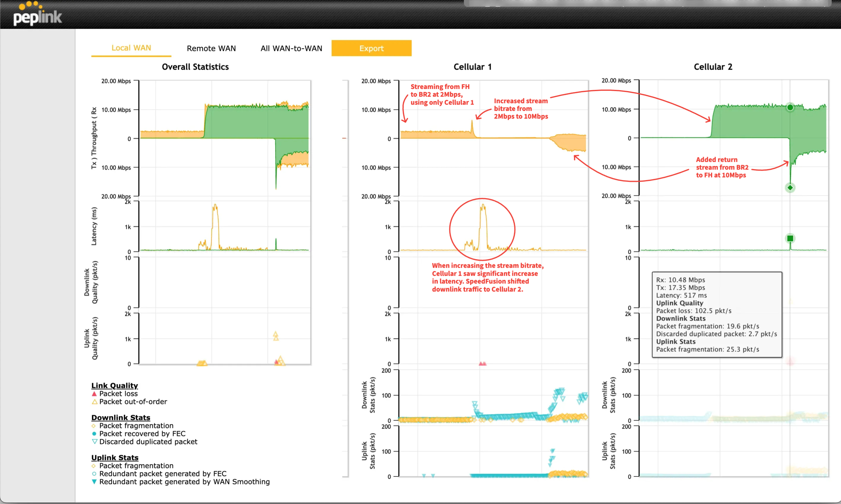Click the Downlink Packet fragmentation diamond icon
The height and width of the screenshot is (504, 841).
coord(94,426)
